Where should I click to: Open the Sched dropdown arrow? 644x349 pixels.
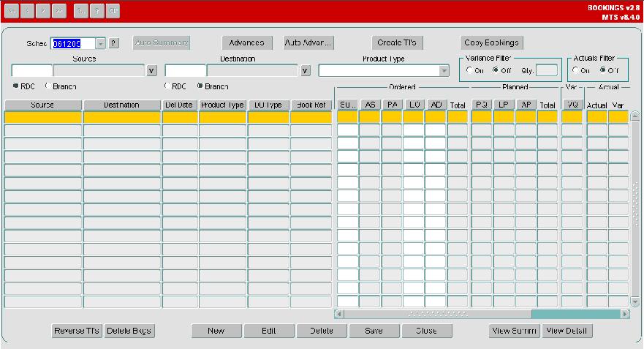point(101,43)
